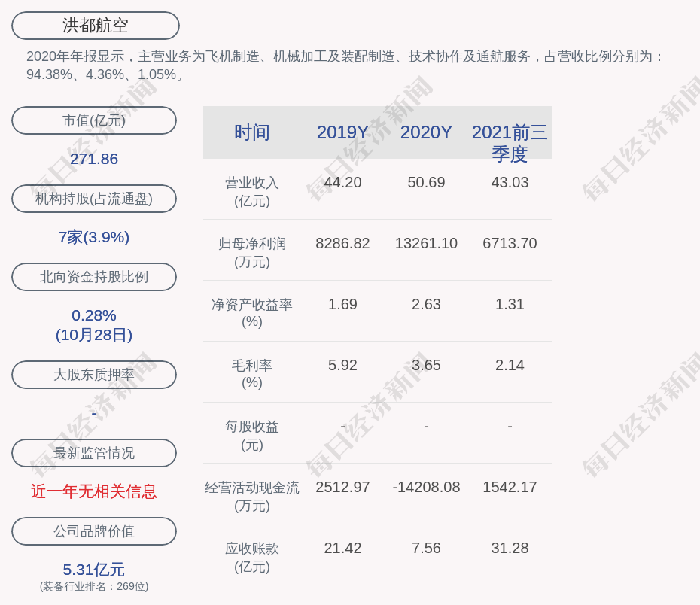Click the 毛利率(%) row label
700x605 pixels.
(x=252, y=374)
